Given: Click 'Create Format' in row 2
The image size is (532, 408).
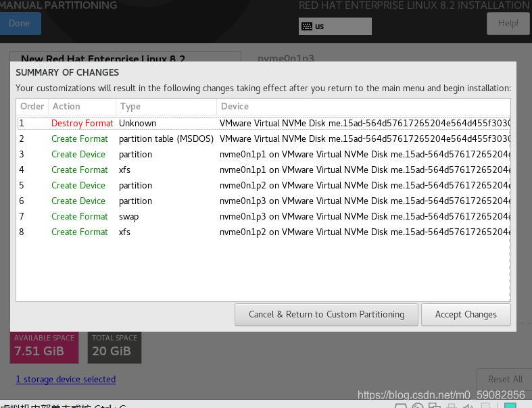Looking at the screenshot, I should tap(80, 138).
